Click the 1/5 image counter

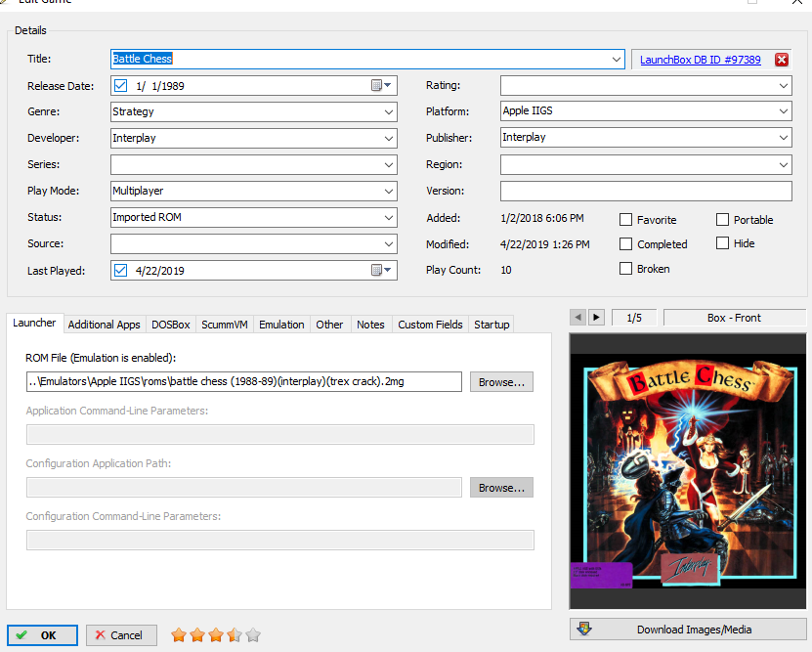click(634, 318)
